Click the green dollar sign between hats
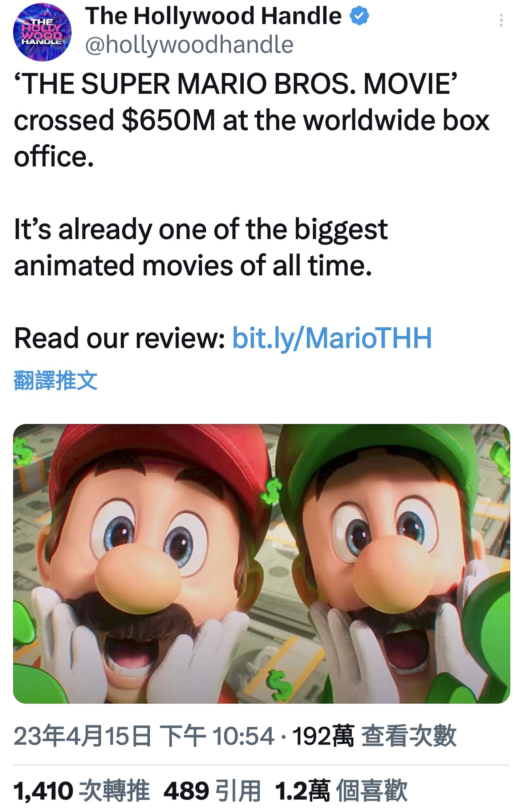The image size is (523, 812). (272, 492)
